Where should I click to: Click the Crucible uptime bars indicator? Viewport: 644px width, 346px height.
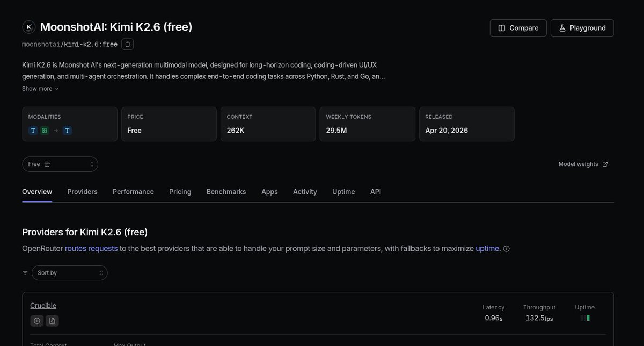(x=585, y=318)
